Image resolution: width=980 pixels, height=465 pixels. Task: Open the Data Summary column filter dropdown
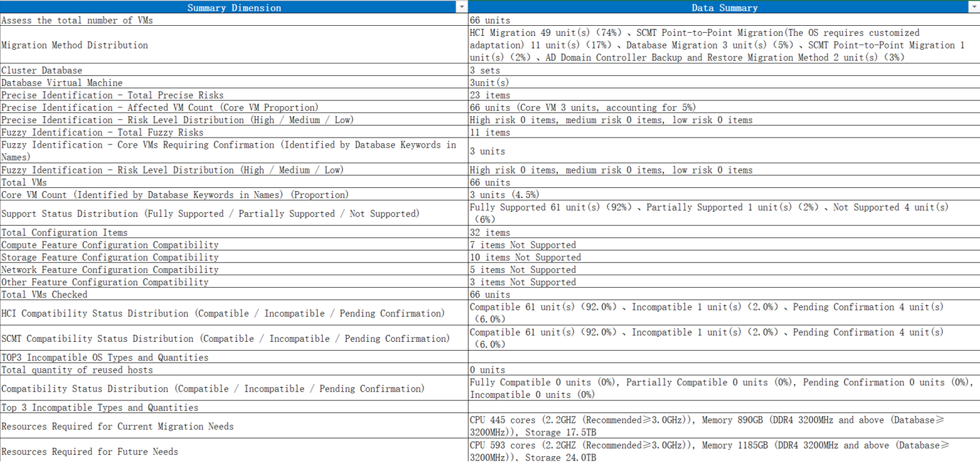(x=974, y=7)
